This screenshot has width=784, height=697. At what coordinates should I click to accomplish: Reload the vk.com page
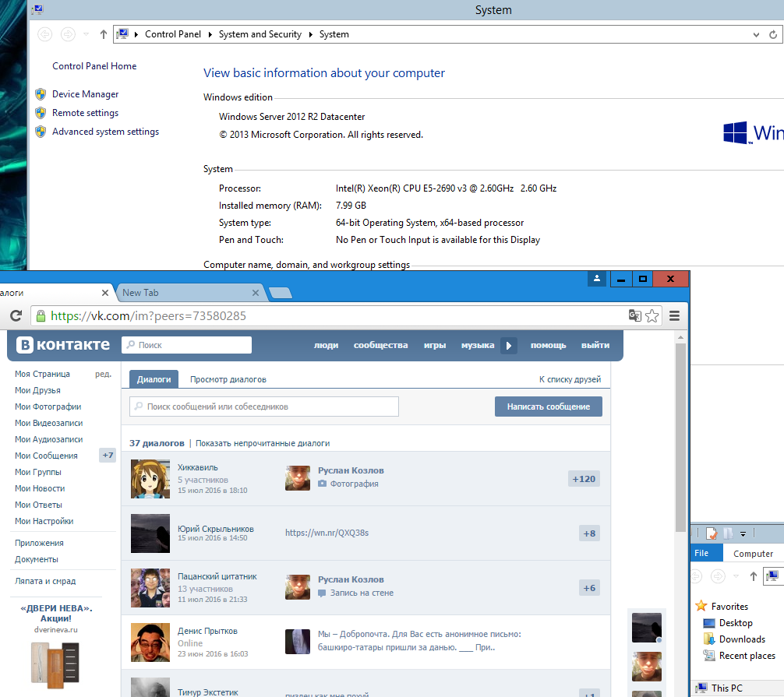(16, 315)
